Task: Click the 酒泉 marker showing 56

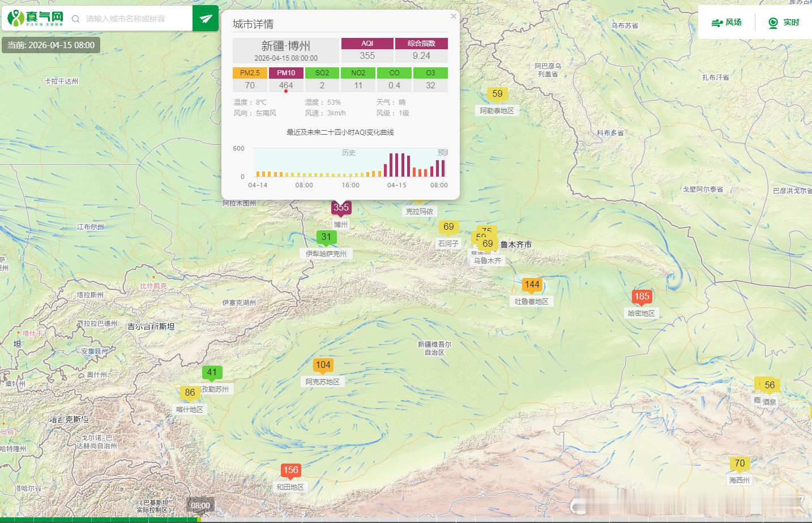Action: pos(770,385)
